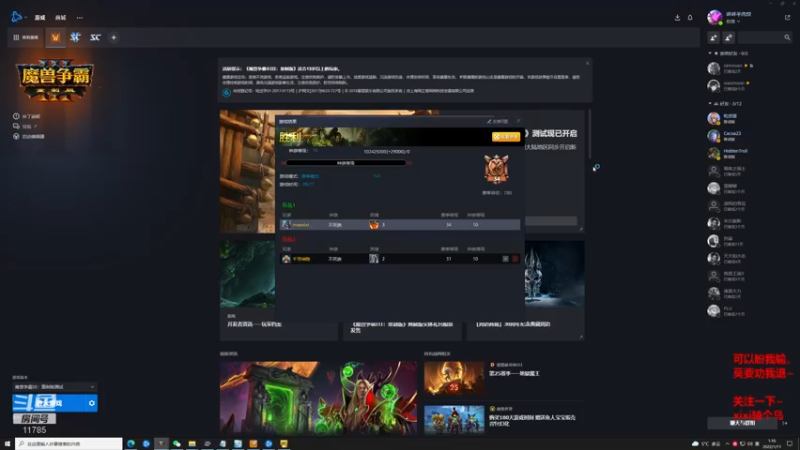Click the chat and groups button
Image resolution: width=800 pixels, height=450 pixels.
[x=742, y=423]
